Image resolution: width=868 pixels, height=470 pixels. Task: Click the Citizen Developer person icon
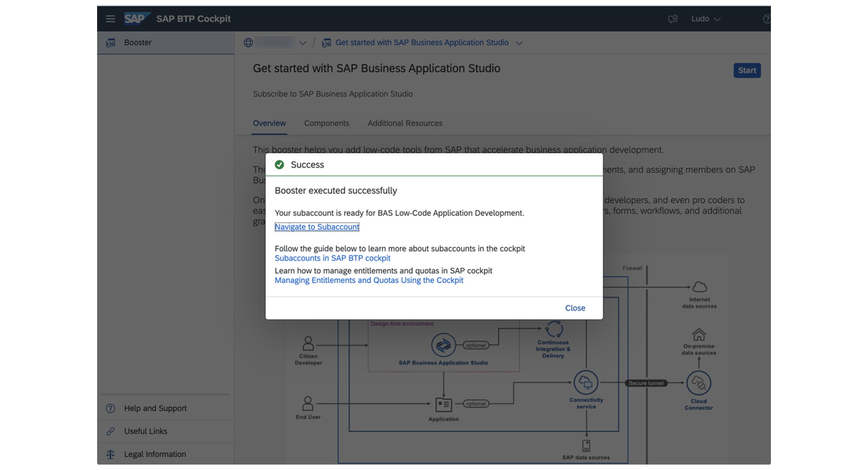click(x=308, y=343)
